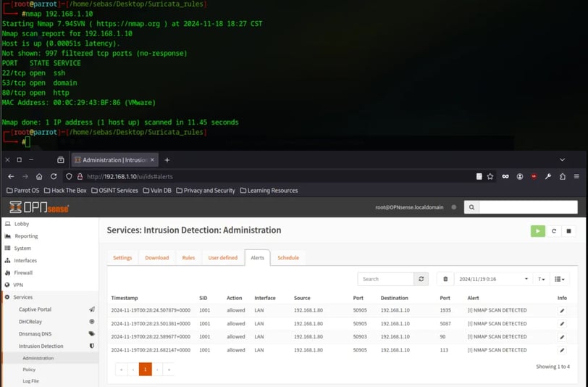
Task: Open the browser hamburger menu
Action: click(576, 176)
